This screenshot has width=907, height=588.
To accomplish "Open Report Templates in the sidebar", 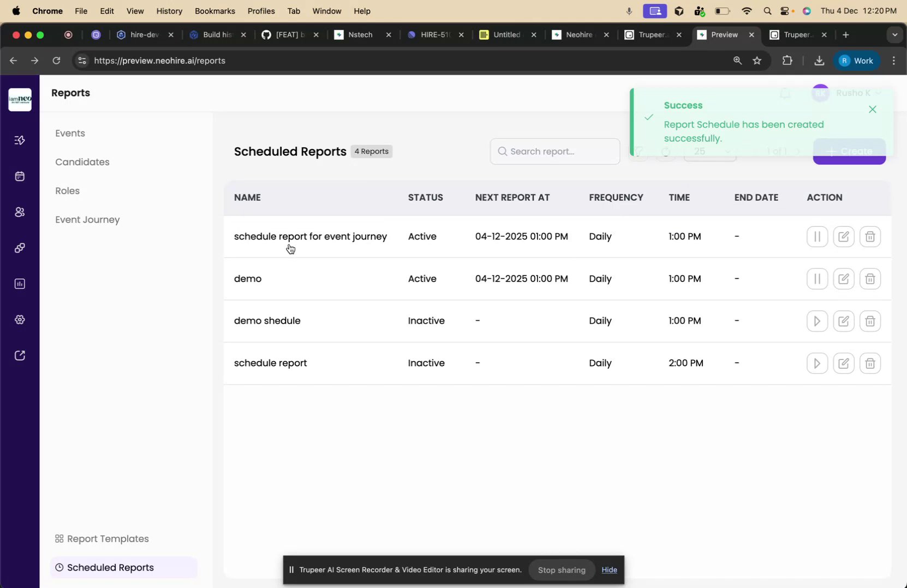I will (x=107, y=538).
